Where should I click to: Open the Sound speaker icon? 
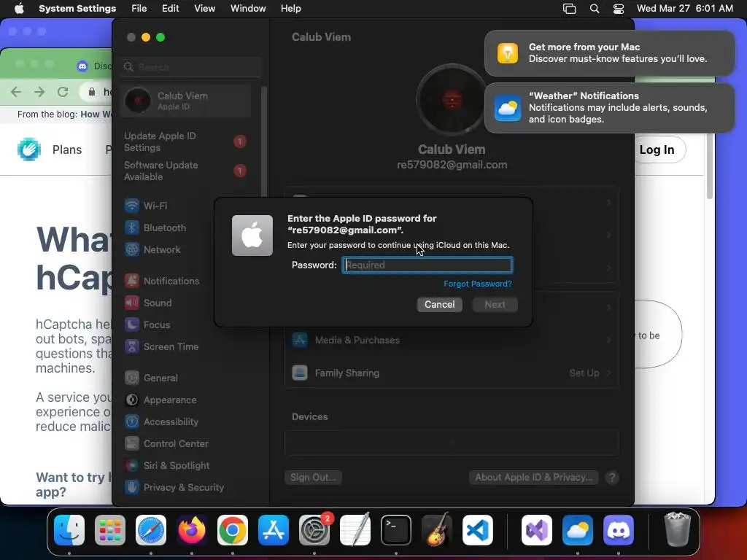pos(131,303)
